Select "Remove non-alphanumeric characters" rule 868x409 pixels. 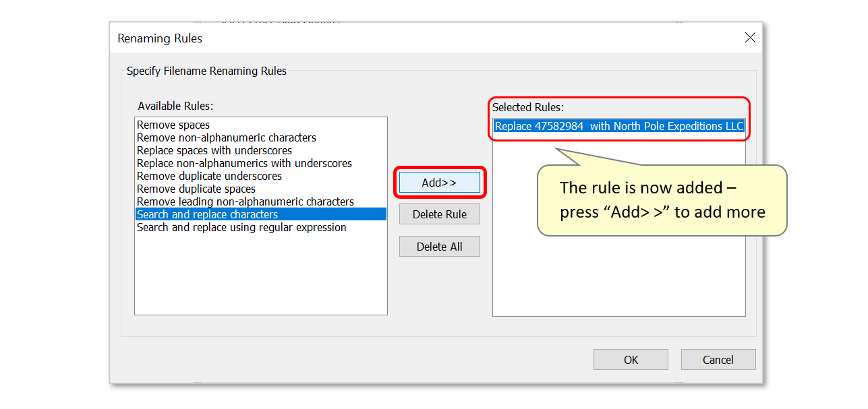click(225, 137)
